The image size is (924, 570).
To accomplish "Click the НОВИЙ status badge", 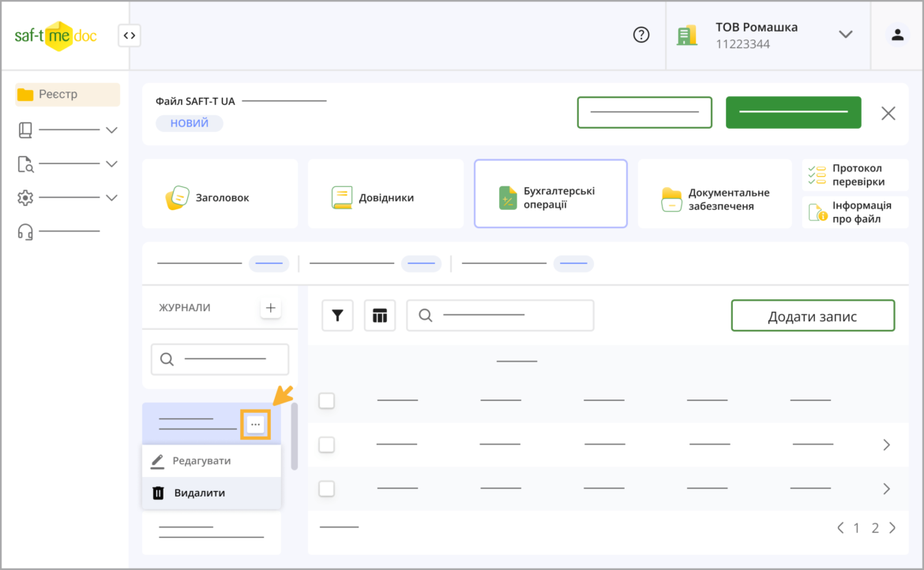I will [190, 123].
